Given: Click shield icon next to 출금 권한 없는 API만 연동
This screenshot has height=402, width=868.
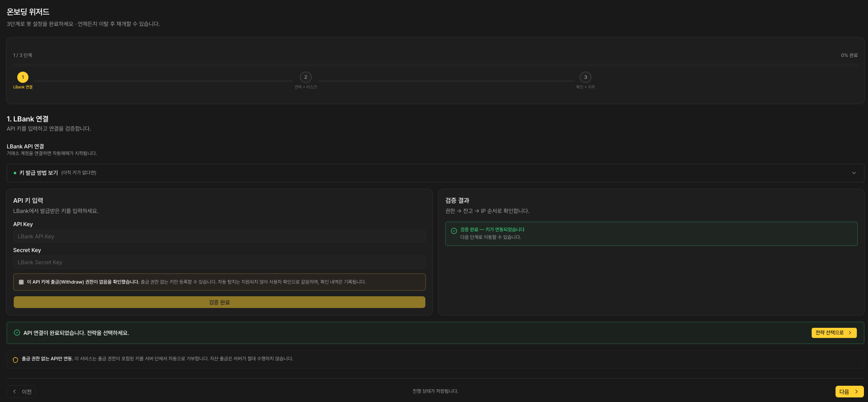Looking at the screenshot, I should tap(15, 360).
